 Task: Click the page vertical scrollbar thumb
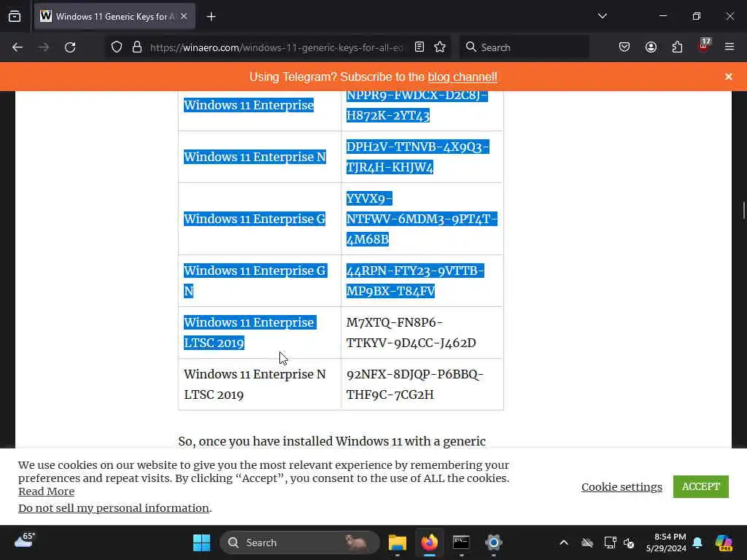(x=743, y=210)
